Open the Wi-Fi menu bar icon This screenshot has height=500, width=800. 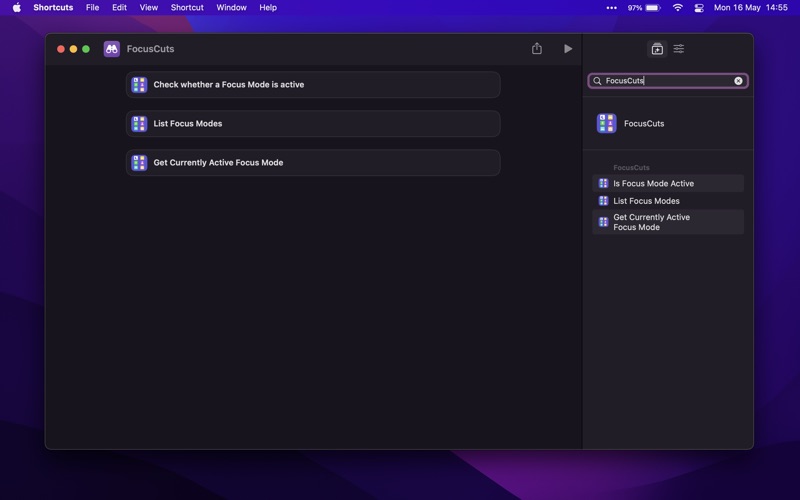678,8
